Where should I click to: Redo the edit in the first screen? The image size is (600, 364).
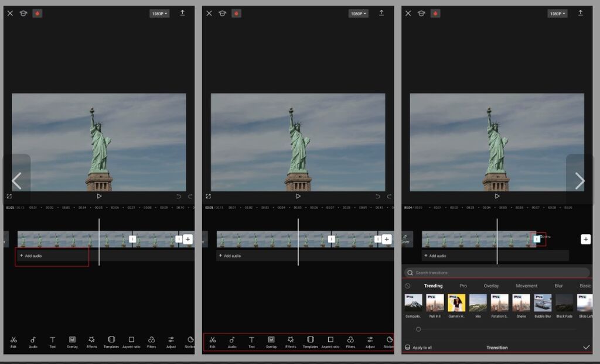click(x=190, y=196)
